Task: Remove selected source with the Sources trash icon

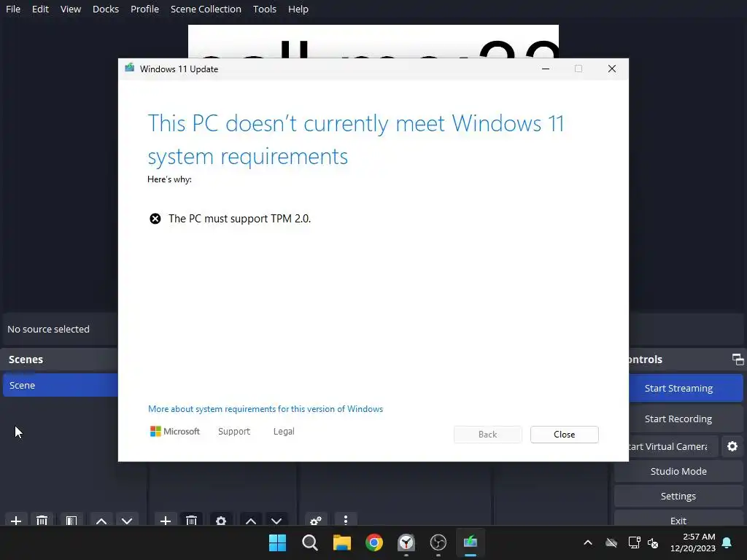Action: [192, 521]
